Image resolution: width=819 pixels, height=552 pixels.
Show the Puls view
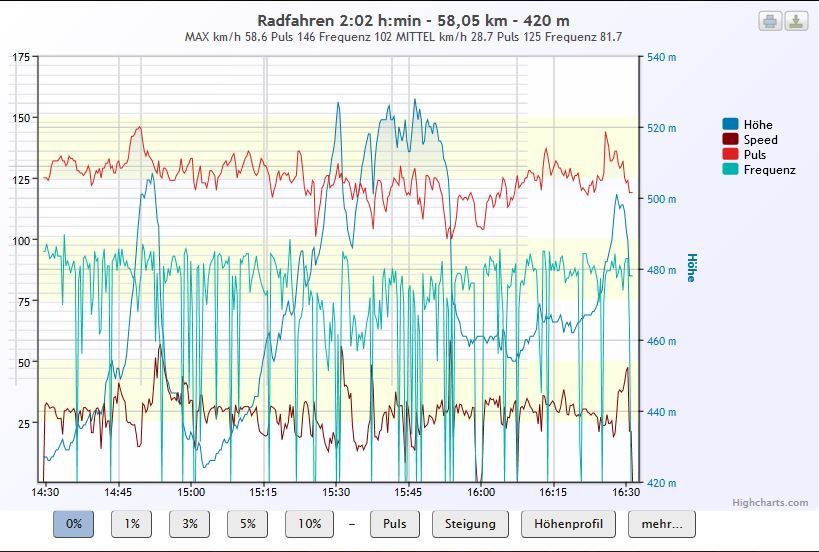tap(394, 524)
